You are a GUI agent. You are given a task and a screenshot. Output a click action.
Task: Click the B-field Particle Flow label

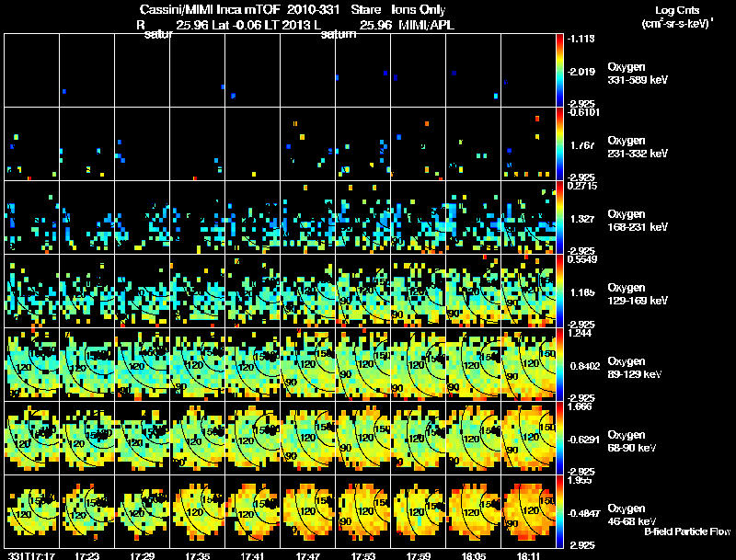click(x=687, y=531)
